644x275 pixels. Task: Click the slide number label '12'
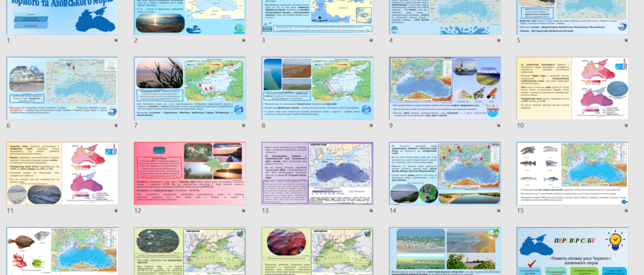tap(137, 211)
